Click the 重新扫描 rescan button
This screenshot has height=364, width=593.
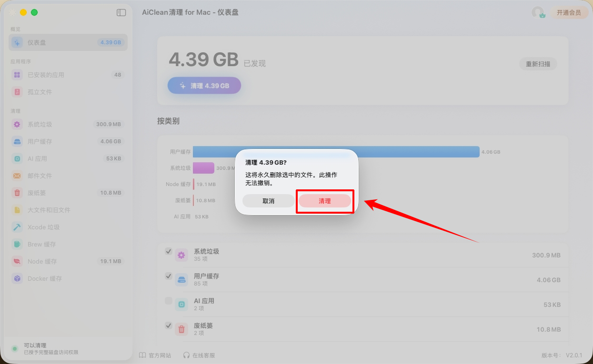[x=538, y=64]
